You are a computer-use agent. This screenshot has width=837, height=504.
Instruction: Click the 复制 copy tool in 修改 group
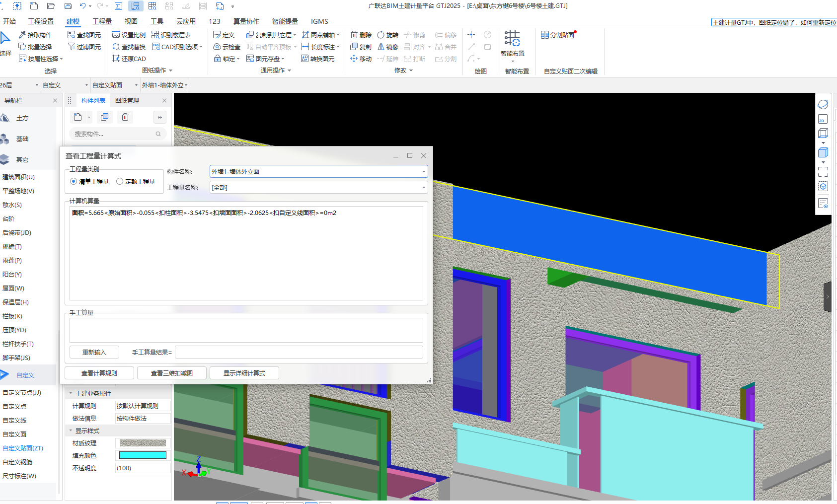(x=361, y=47)
